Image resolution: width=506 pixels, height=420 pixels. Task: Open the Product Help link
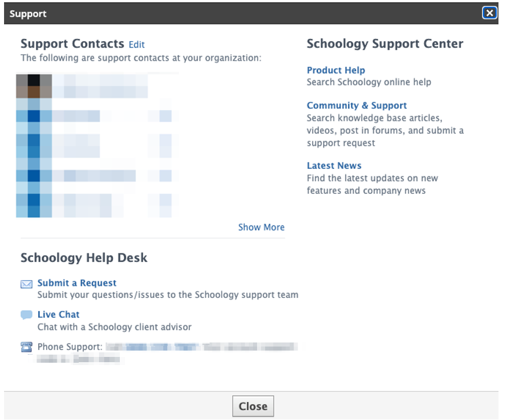(336, 70)
